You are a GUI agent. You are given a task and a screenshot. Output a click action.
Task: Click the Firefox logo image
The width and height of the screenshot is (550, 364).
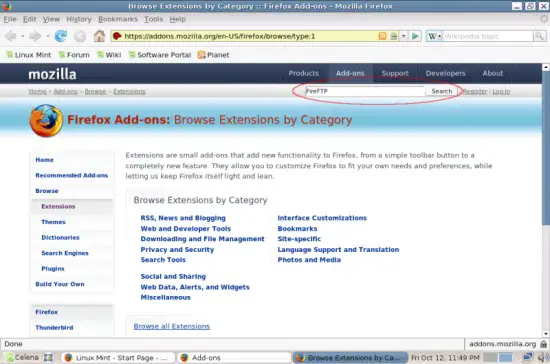(x=46, y=120)
